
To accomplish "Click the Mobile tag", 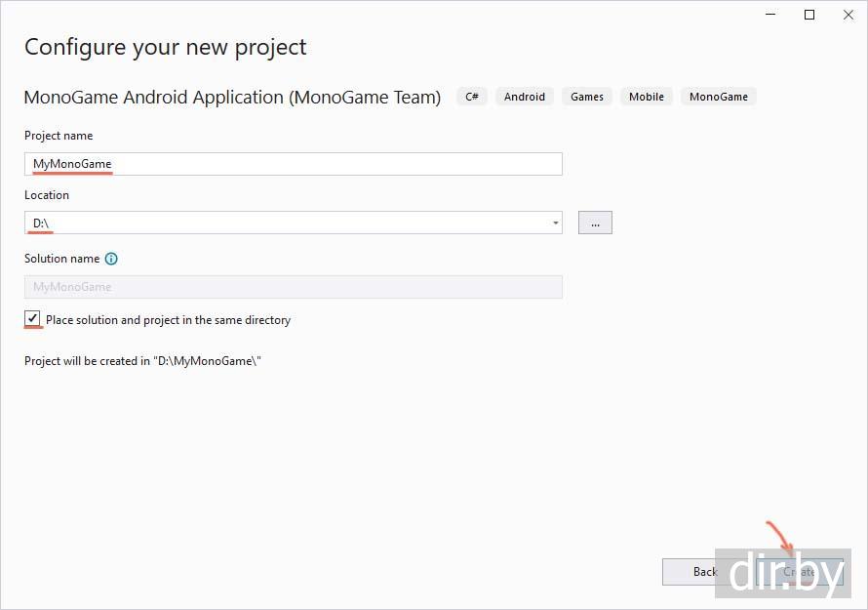I will coord(647,97).
